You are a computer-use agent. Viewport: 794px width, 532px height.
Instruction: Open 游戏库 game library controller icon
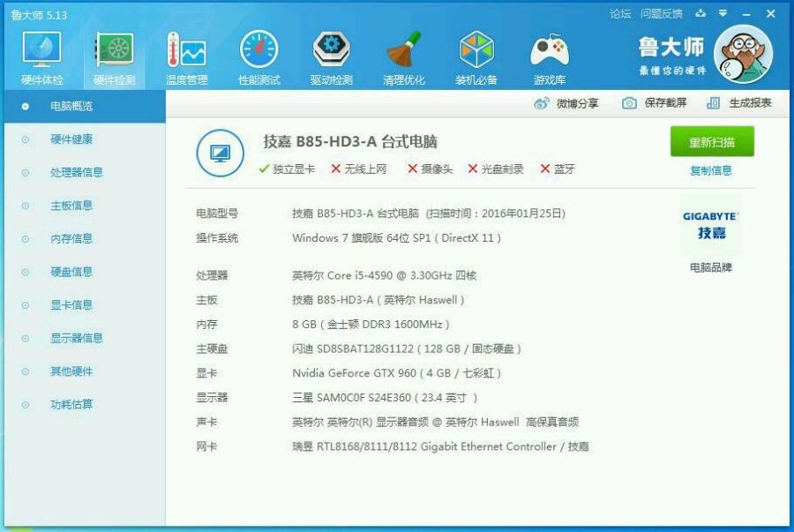pos(550,57)
